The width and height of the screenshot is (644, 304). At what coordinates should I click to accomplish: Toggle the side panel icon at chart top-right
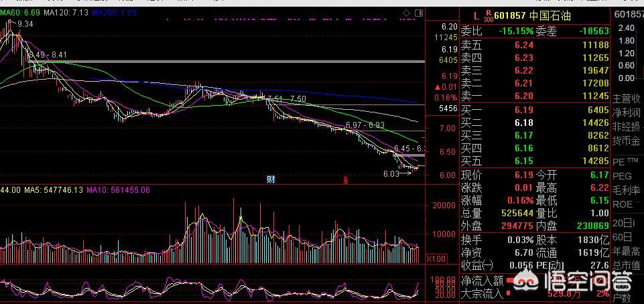[417, 13]
